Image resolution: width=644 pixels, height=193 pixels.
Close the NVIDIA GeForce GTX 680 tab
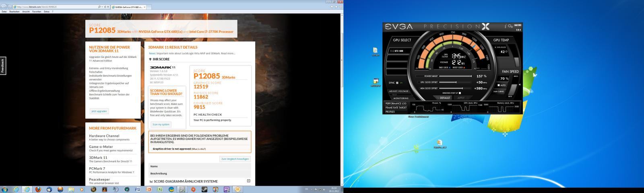[144, 7]
